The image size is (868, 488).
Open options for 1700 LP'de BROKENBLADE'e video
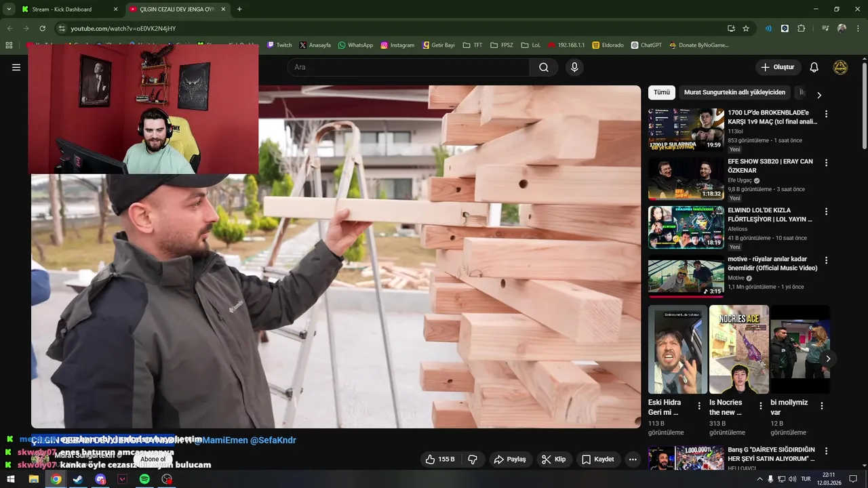click(826, 114)
